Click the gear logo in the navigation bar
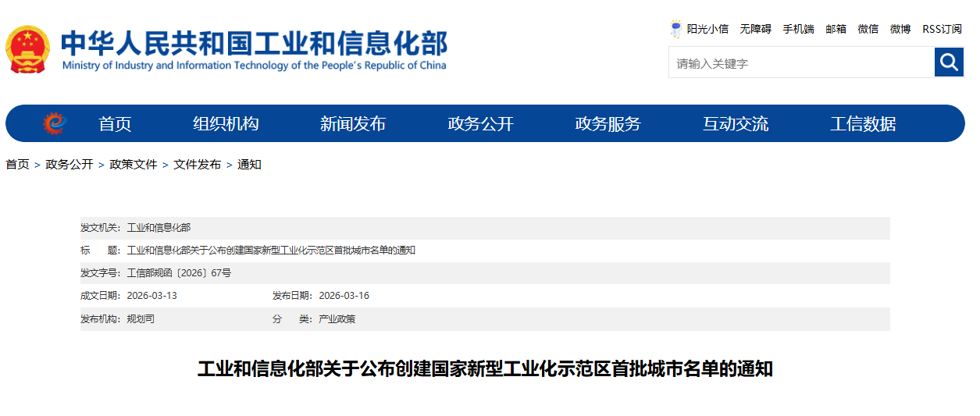This screenshot has height=416, width=980. (x=55, y=123)
